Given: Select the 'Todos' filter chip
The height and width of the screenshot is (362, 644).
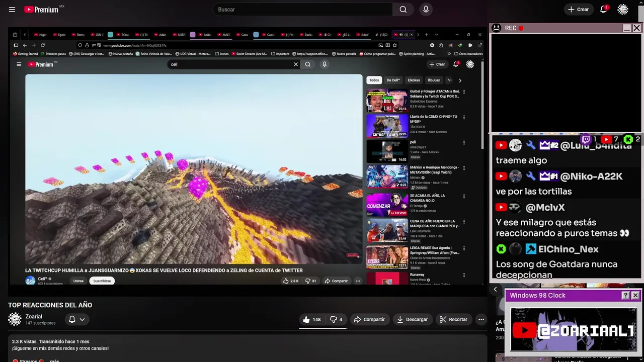Looking at the screenshot, I should point(374,80).
